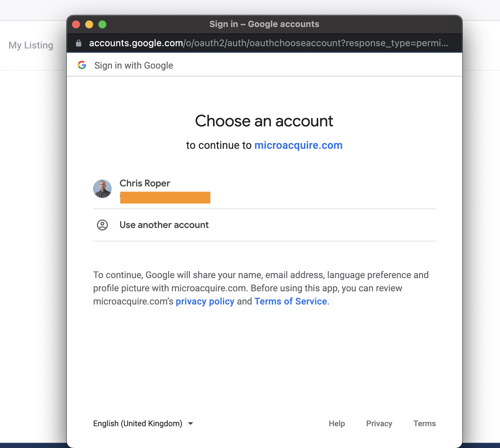Image resolution: width=500 pixels, height=448 pixels.
Task: Click the Google G logo
Action: tap(82, 65)
